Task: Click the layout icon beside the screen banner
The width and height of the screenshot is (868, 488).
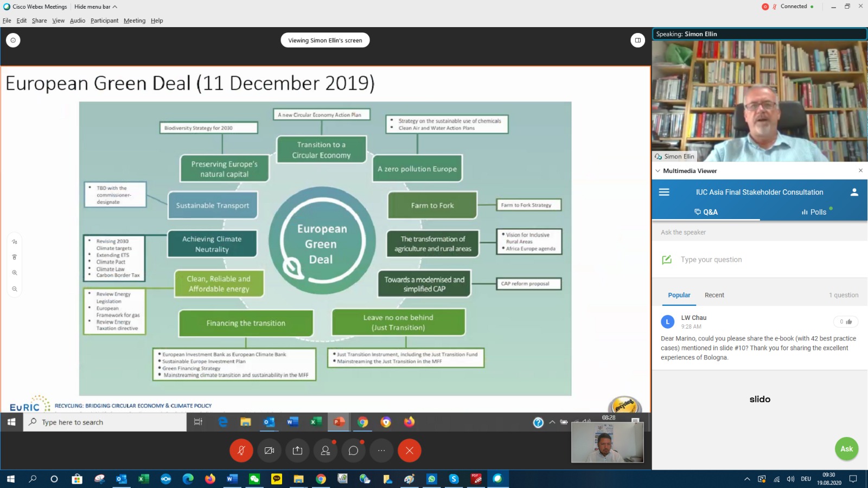Action: (638, 40)
